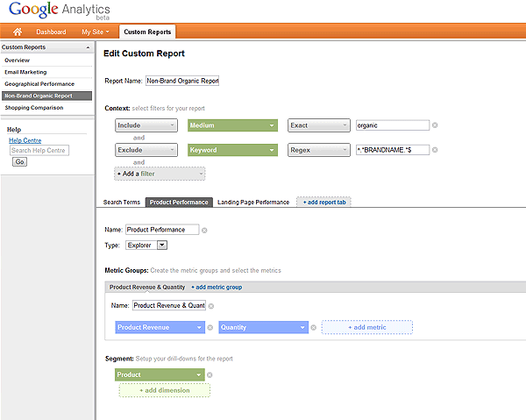Switch to Landing Page Performance report tab

tap(253, 203)
